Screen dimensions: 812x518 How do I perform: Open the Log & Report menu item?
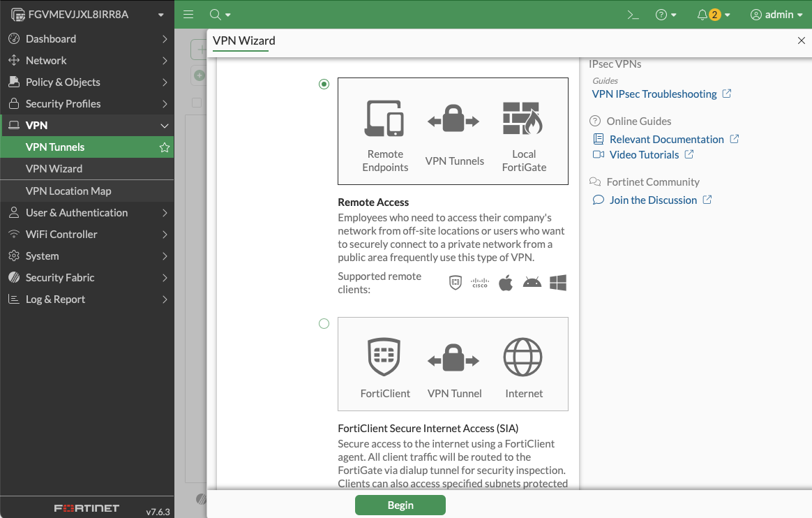[87, 299]
